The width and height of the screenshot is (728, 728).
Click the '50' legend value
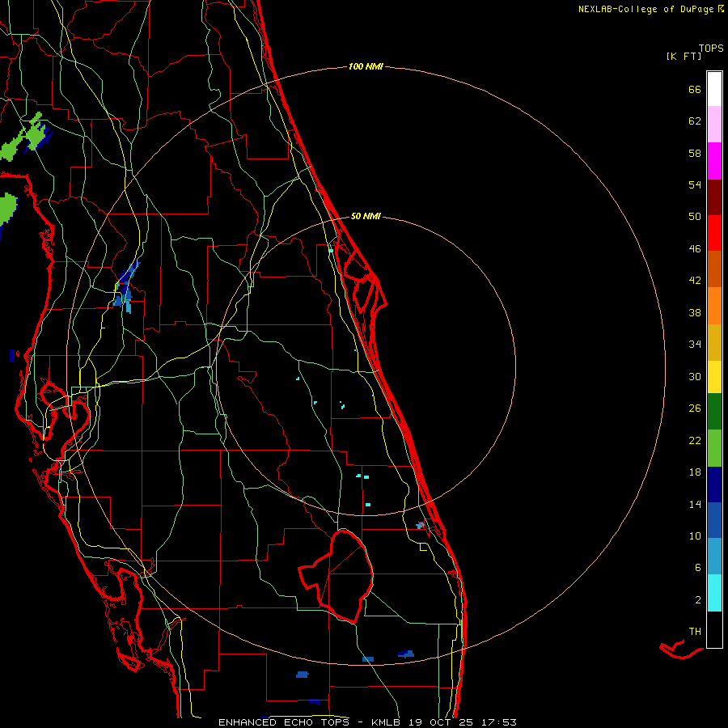point(695,216)
